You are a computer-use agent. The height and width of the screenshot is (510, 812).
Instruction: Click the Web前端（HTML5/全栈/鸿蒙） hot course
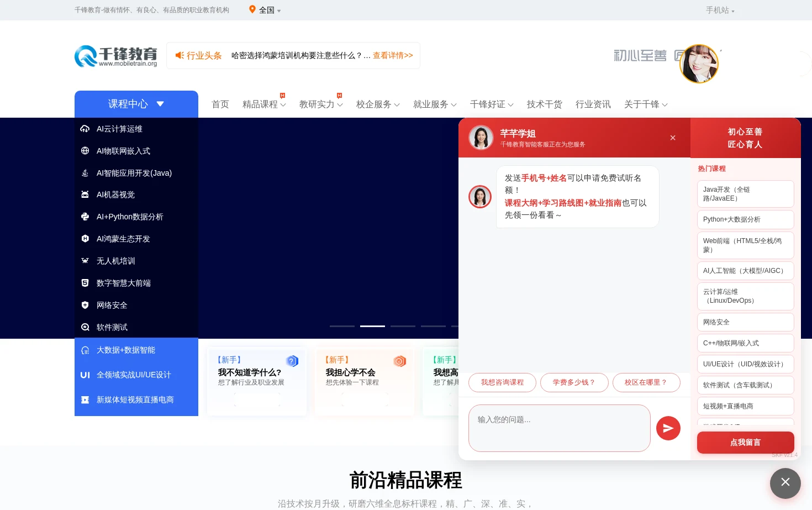point(746,245)
